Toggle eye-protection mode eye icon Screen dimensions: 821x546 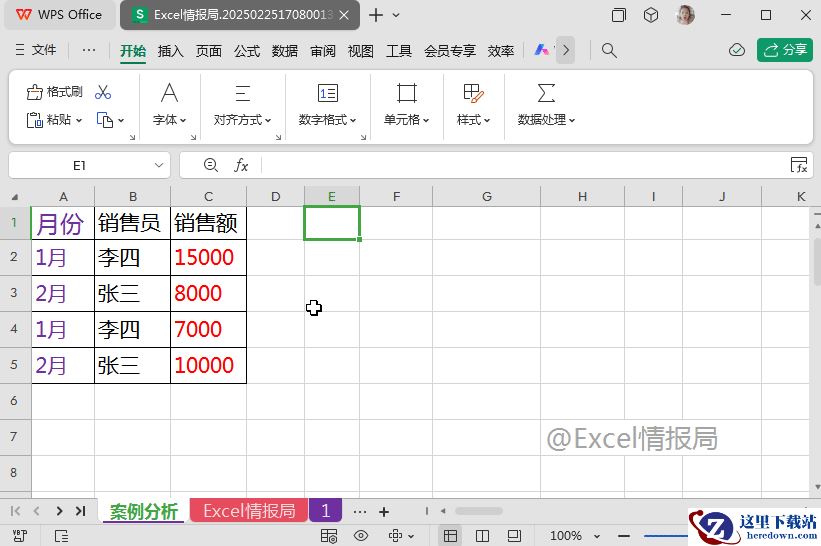click(x=361, y=536)
